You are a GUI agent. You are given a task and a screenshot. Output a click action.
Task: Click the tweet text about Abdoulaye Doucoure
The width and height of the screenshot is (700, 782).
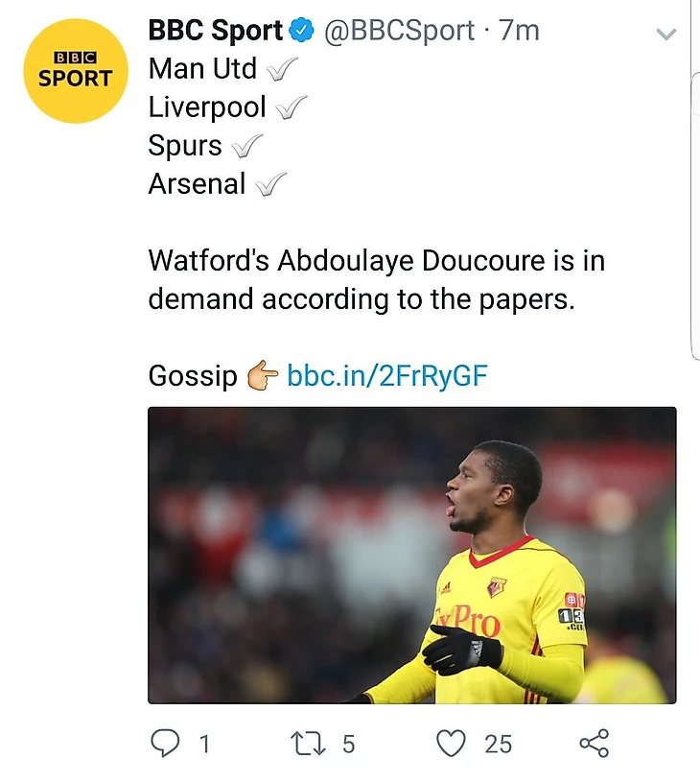[x=376, y=279]
